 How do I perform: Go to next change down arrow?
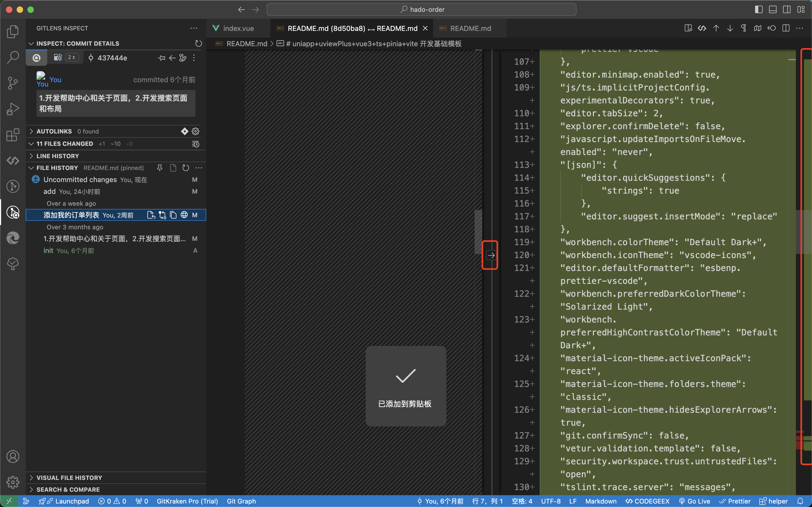[730, 28]
